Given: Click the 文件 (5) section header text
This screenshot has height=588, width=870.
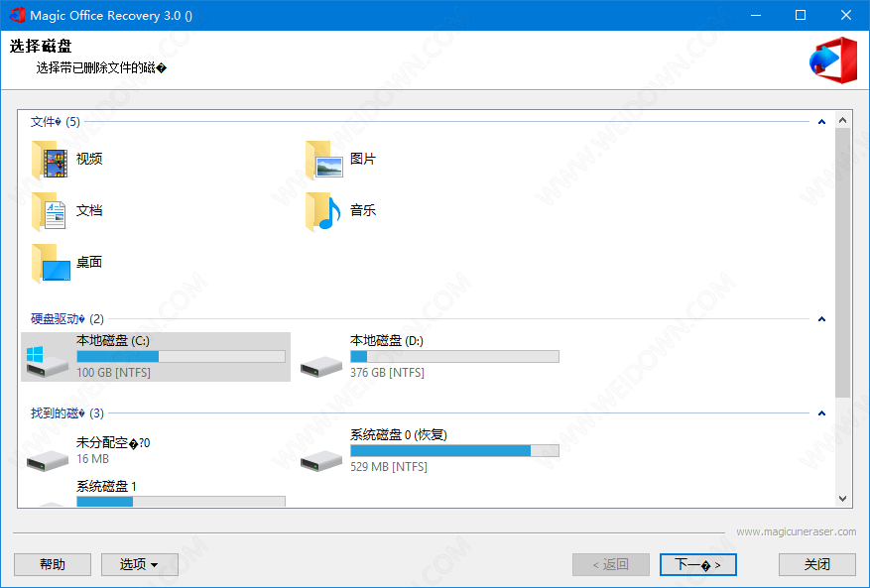Looking at the screenshot, I should tap(56, 122).
